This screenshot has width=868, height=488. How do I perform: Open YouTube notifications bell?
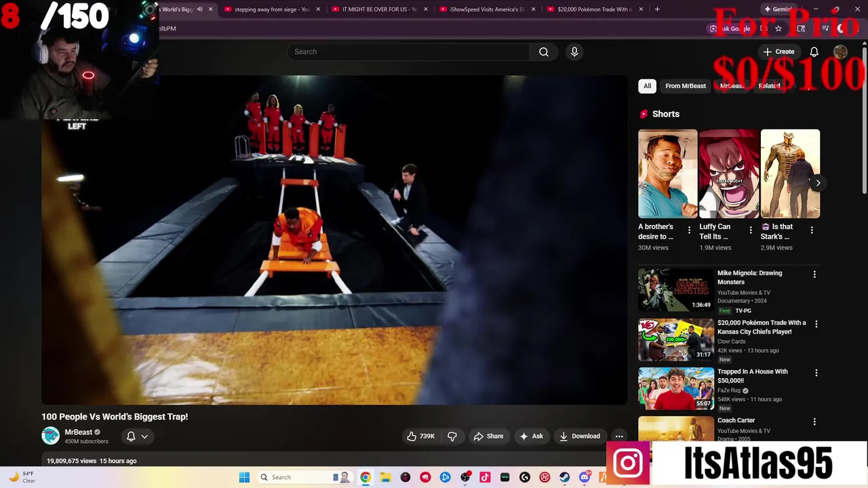(814, 52)
